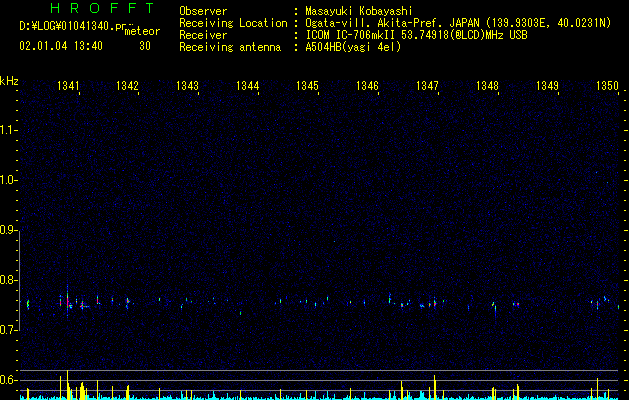
Task: Click the 'Observer' field label
Action: (x=203, y=11)
